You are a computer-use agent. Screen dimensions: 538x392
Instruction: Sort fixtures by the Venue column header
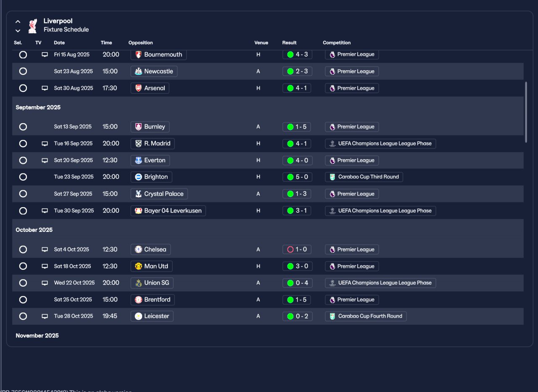point(261,43)
